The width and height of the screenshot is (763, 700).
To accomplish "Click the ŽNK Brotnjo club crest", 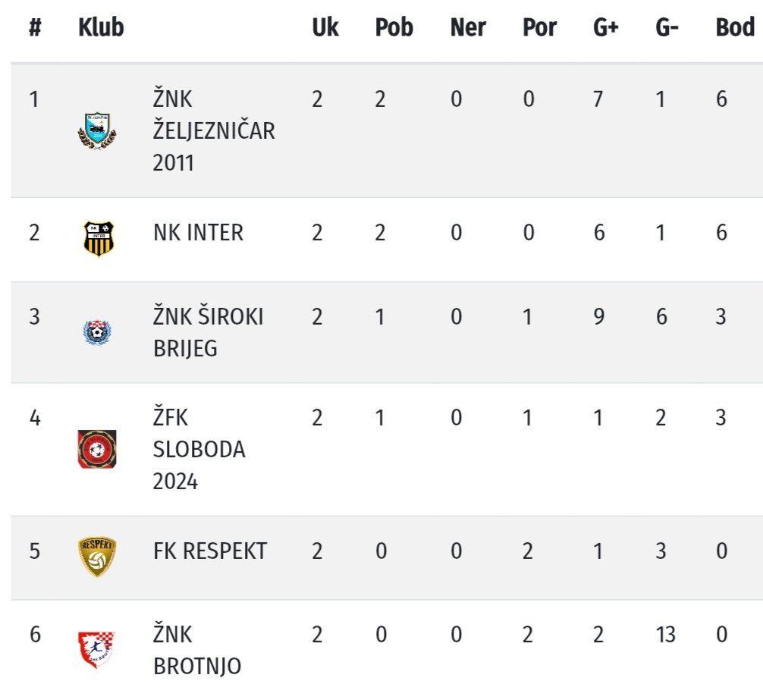I will [97, 650].
